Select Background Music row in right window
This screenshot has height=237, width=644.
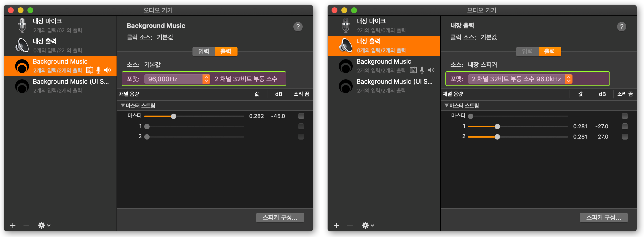pos(384,66)
